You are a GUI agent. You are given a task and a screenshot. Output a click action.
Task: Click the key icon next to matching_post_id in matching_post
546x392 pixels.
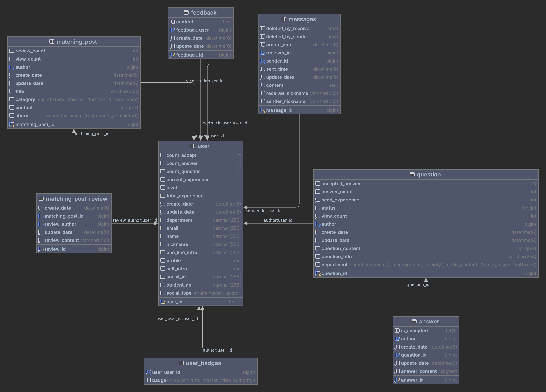[x=12, y=125]
